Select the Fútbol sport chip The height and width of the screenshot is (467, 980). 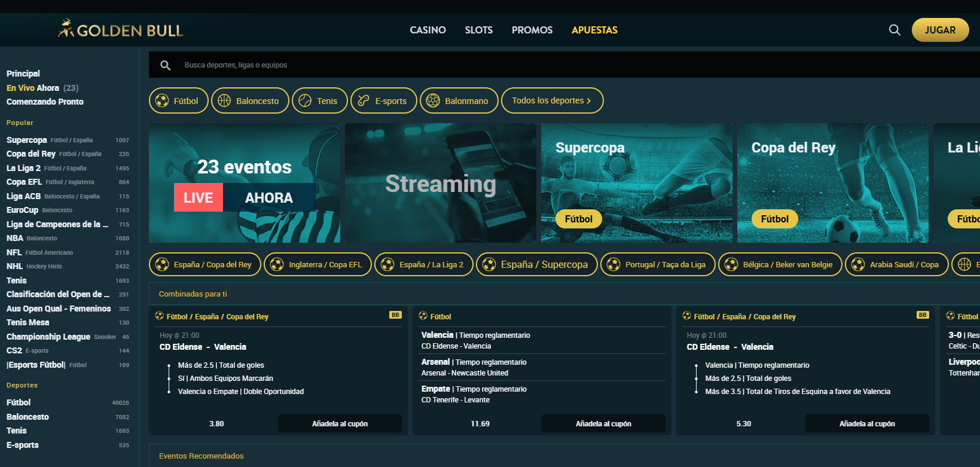click(179, 100)
